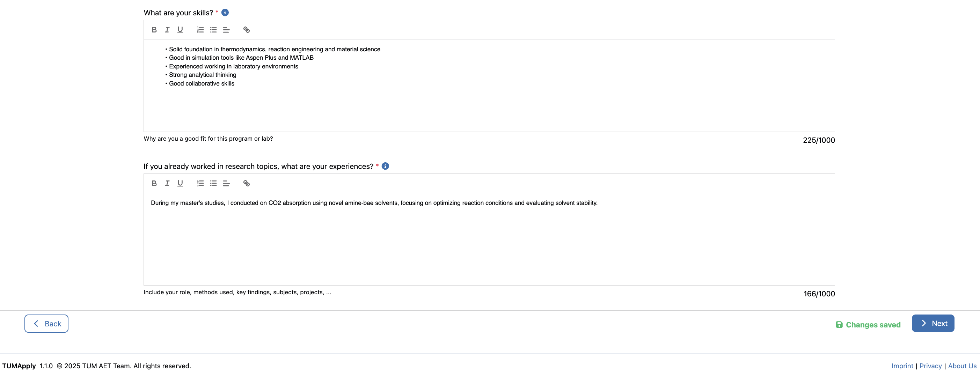The image size is (980, 377).
Task: Underline text in the skills editor
Action: click(180, 30)
